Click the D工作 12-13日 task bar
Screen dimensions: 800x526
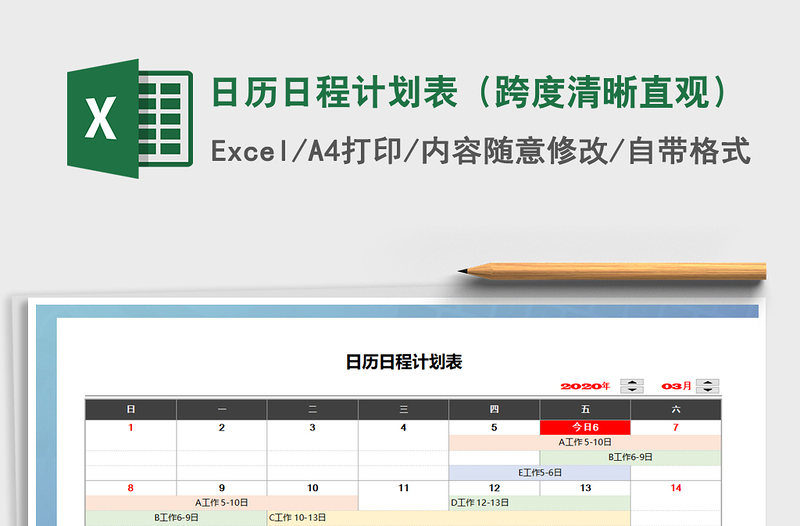click(540, 503)
